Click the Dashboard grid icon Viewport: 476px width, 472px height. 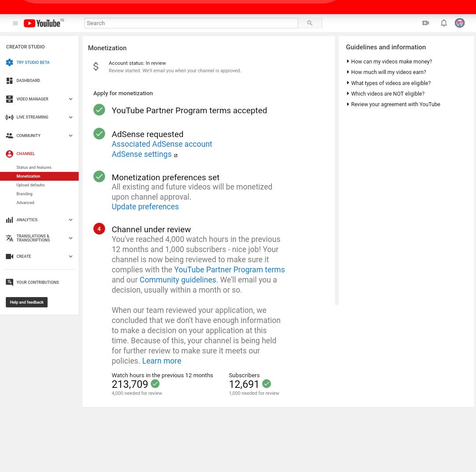(x=9, y=81)
